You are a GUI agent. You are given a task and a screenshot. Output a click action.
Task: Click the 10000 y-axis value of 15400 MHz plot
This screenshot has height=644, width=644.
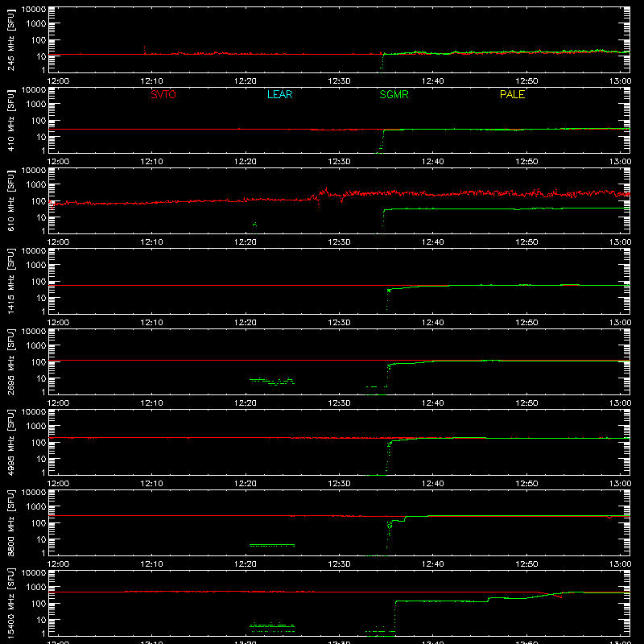34,573
